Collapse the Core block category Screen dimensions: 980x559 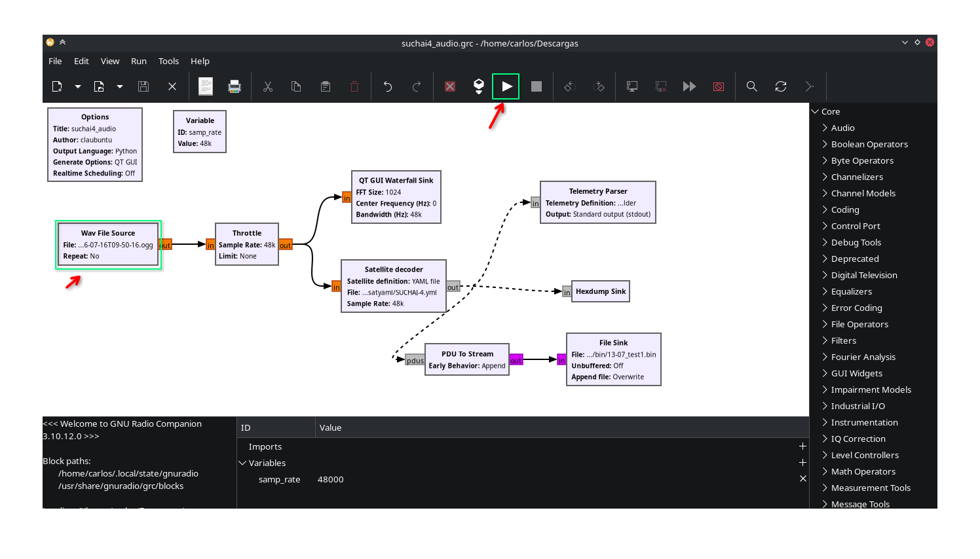pyautogui.click(x=816, y=111)
